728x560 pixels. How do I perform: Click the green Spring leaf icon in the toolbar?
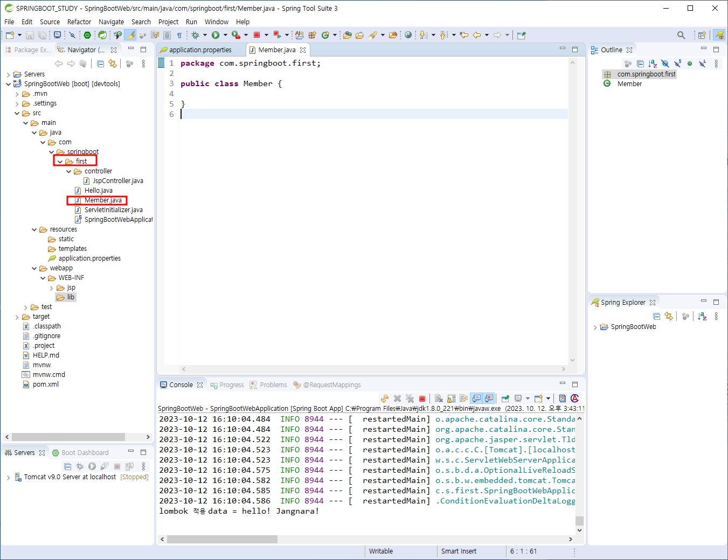(x=102, y=35)
